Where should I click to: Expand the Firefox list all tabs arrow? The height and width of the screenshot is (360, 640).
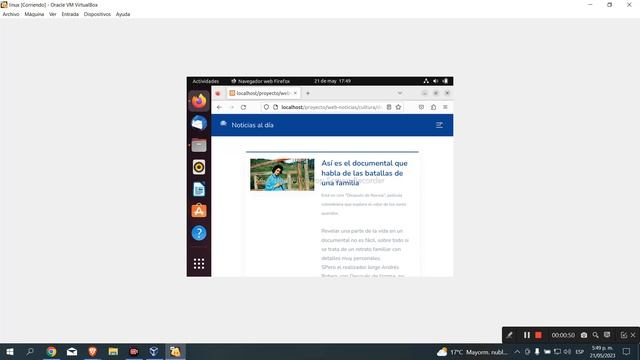tap(400, 93)
